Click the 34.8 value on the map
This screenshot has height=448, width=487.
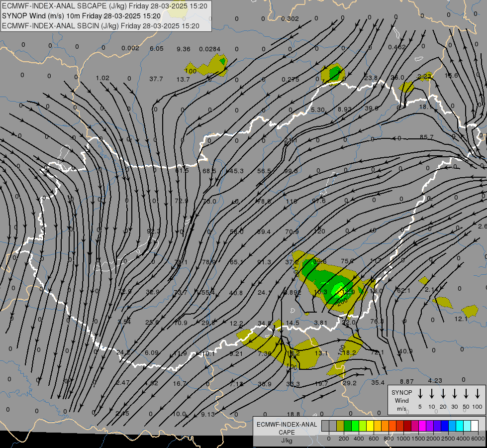(265, 324)
